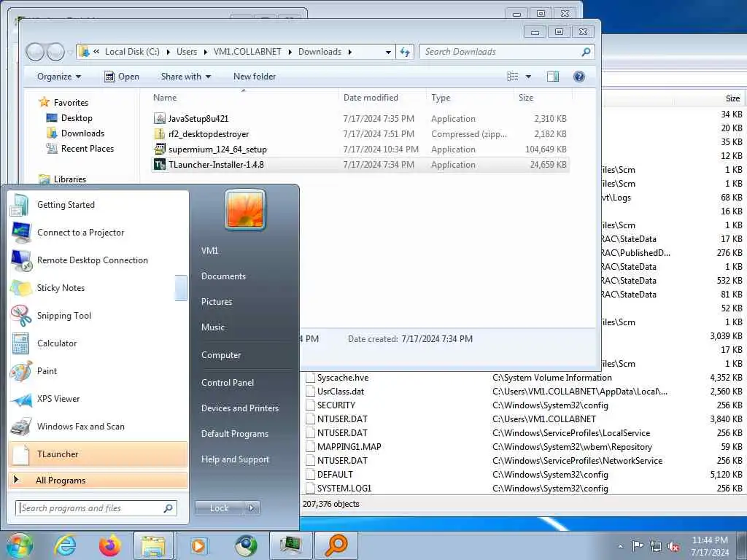The width and height of the screenshot is (747, 560).
Task: Open Getting Started from Start menu
Action: click(98, 205)
